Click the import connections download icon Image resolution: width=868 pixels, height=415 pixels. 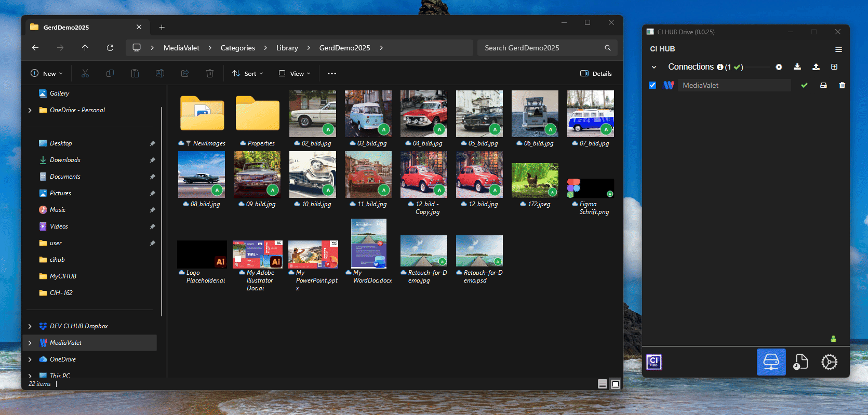(797, 67)
